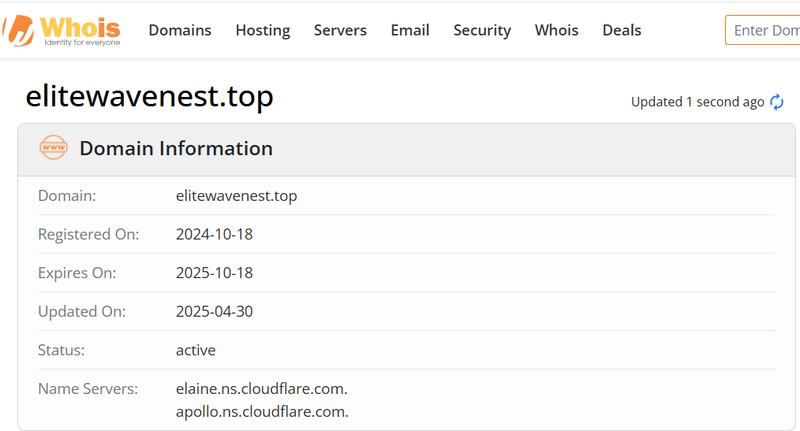Screen dimensions: 800x431
Task: Open the Deals page
Action: point(621,30)
